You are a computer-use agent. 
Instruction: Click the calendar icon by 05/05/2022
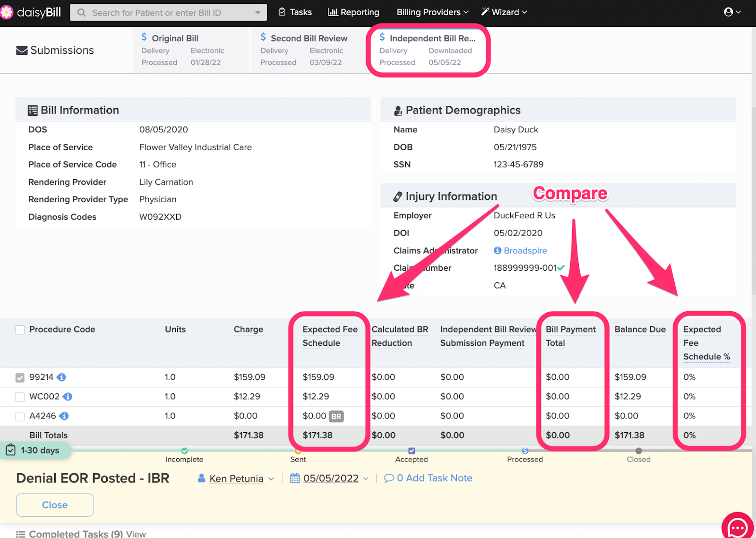coord(295,478)
